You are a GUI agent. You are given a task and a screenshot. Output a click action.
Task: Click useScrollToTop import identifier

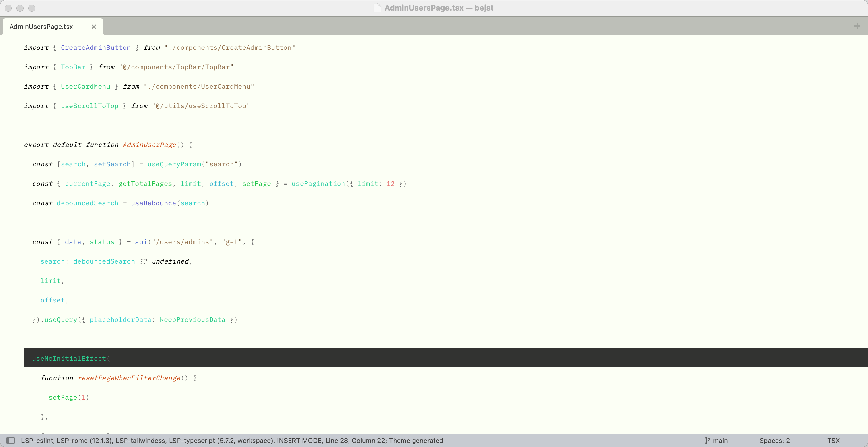(90, 106)
